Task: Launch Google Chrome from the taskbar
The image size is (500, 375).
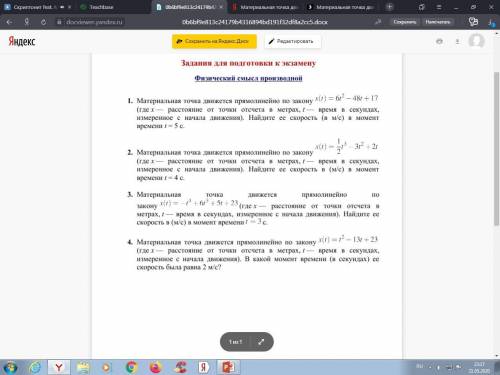Action: pos(132,367)
